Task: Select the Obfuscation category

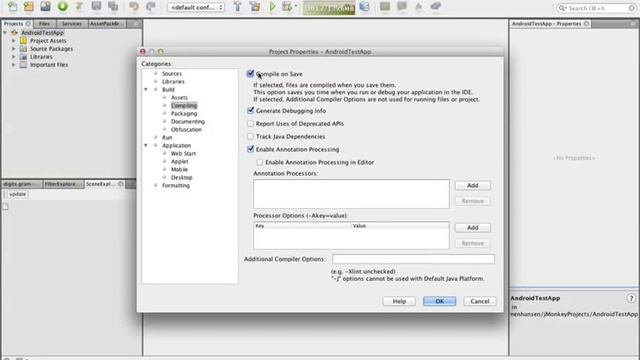Action: coord(186,129)
